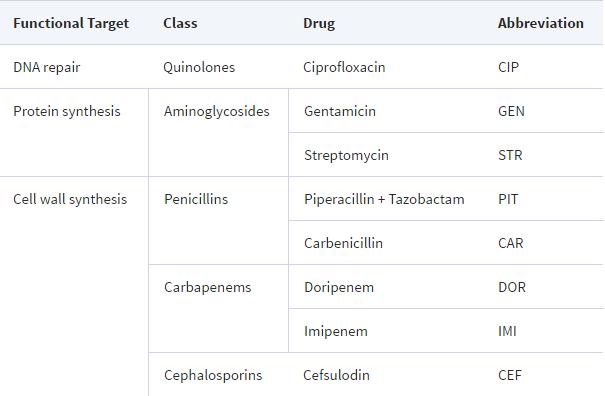
Task: Click the CIP abbreviation
Action: point(508,67)
